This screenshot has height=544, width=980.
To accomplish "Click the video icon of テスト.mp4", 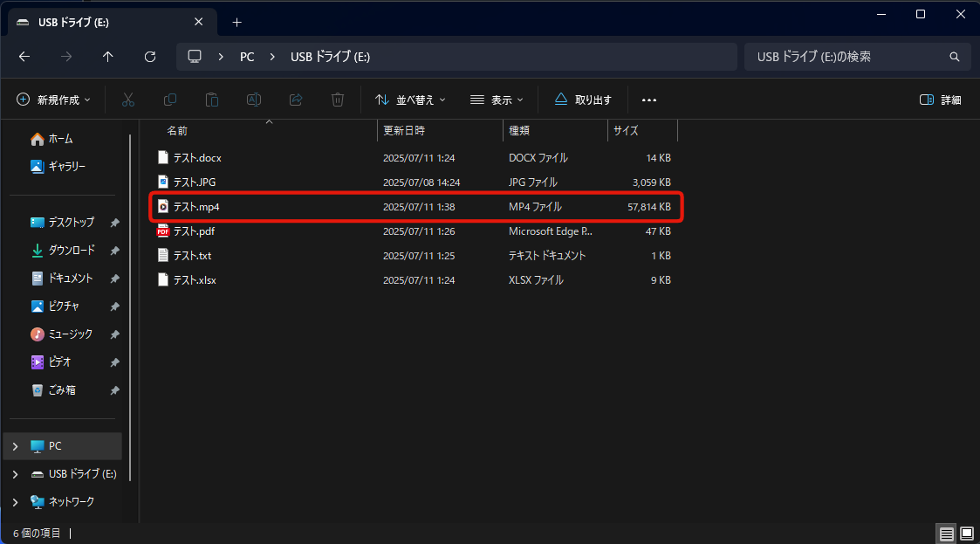I will pos(162,207).
